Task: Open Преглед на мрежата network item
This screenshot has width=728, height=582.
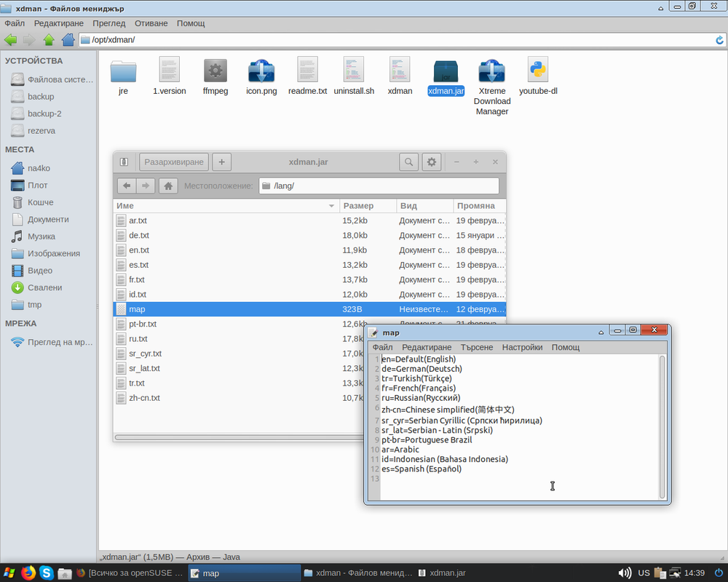Action: coord(52,342)
